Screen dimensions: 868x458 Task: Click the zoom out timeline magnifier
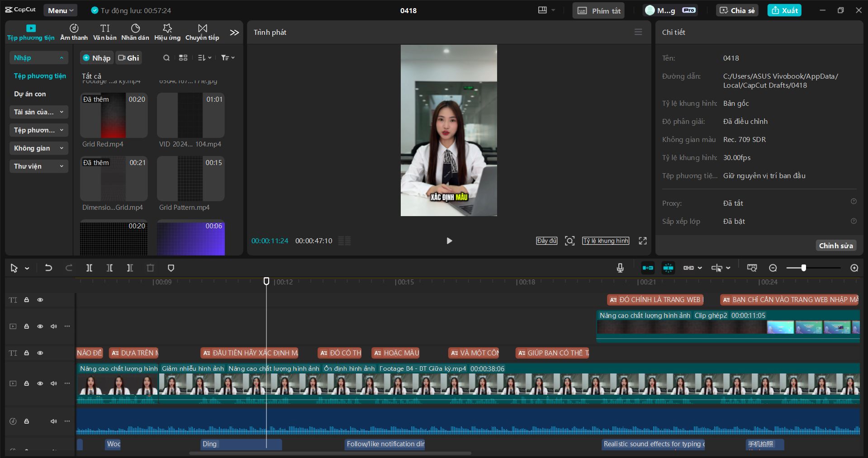coord(773,268)
